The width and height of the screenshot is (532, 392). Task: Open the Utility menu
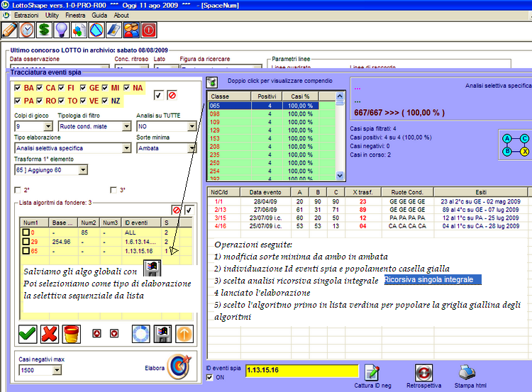52,16
